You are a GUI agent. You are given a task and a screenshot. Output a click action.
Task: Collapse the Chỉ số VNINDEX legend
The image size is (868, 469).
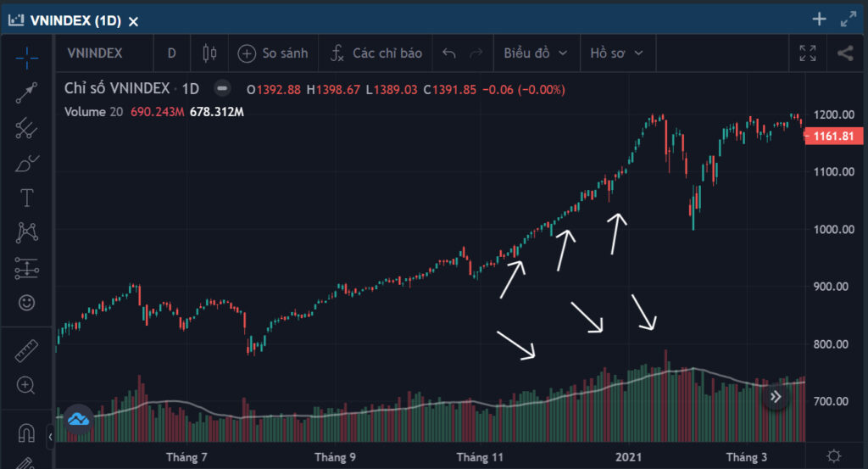click(222, 88)
